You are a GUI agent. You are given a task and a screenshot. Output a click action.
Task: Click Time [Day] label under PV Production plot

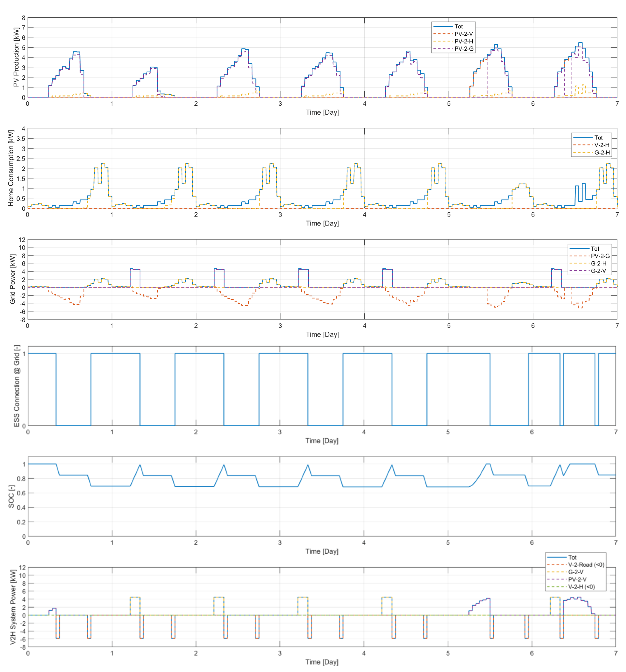coord(322,113)
